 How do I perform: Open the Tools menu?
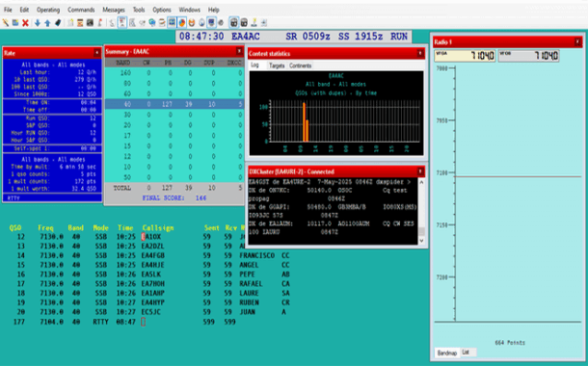tap(139, 10)
